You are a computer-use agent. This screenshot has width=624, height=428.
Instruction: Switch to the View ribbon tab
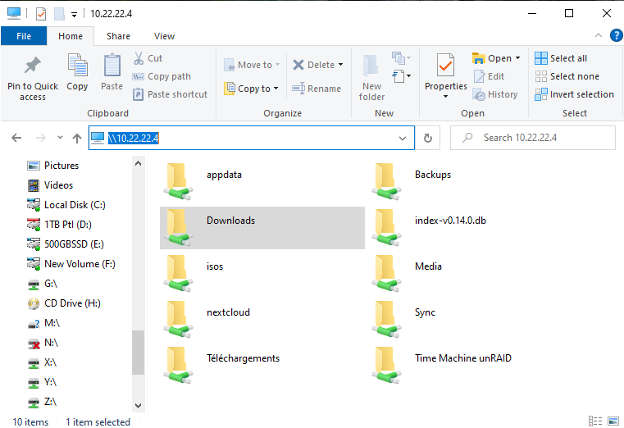pyautogui.click(x=164, y=36)
